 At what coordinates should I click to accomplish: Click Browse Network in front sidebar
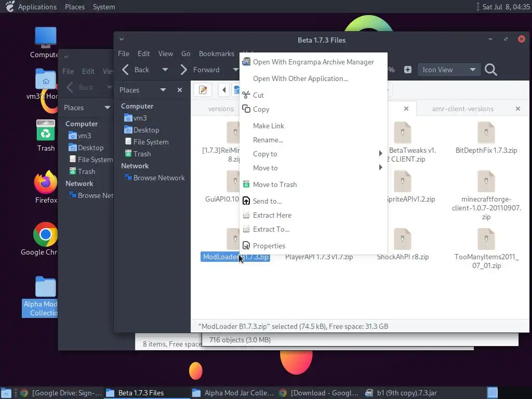(x=155, y=178)
